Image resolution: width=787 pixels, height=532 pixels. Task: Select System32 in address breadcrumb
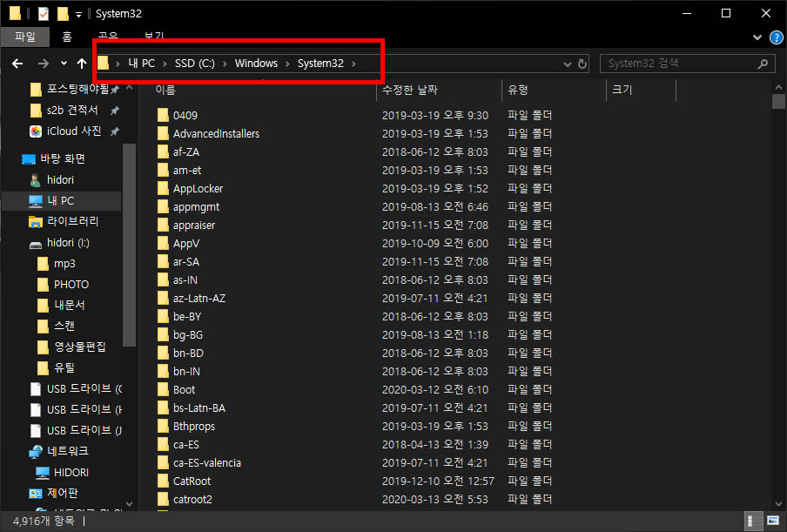point(320,64)
